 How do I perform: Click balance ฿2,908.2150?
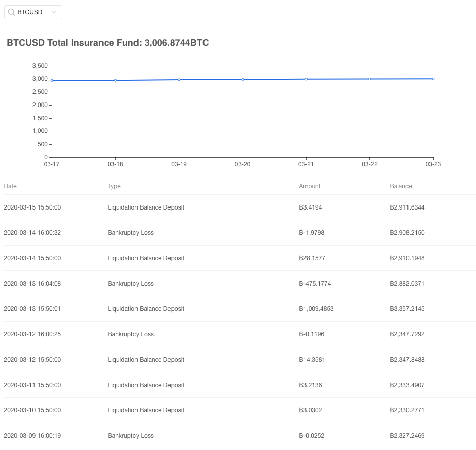coord(407,233)
